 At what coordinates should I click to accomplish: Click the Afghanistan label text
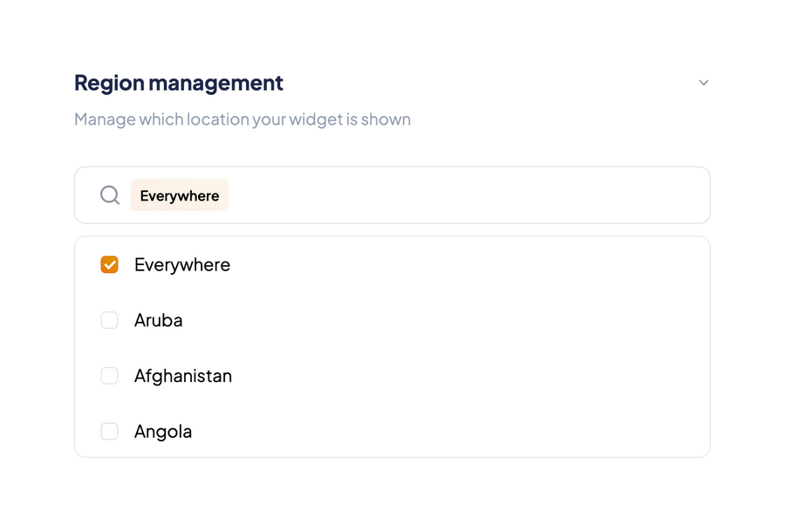point(182,376)
